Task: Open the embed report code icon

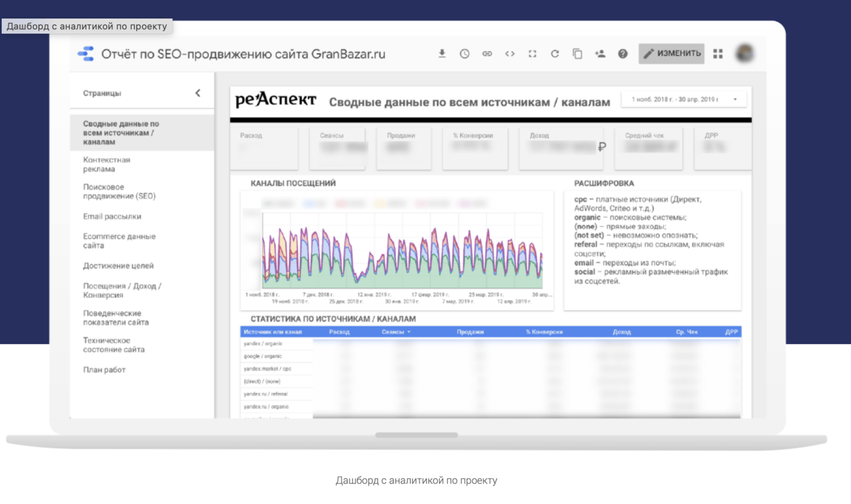Action: click(x=510, y=54)
